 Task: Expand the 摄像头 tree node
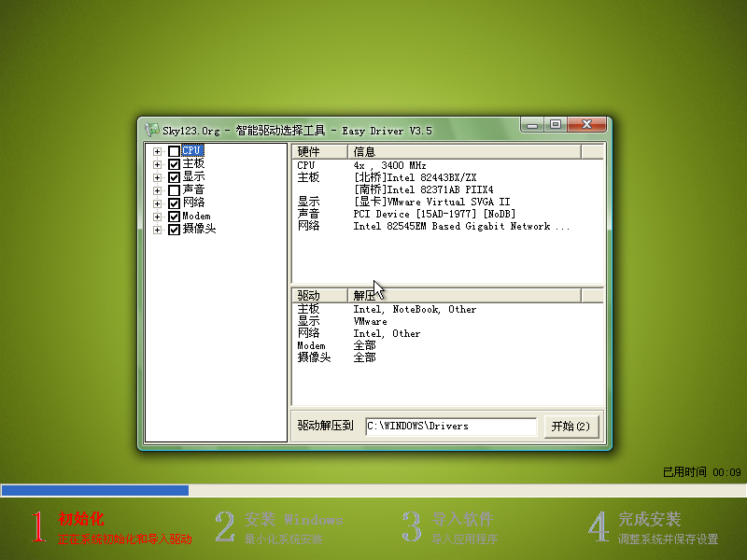157,230
